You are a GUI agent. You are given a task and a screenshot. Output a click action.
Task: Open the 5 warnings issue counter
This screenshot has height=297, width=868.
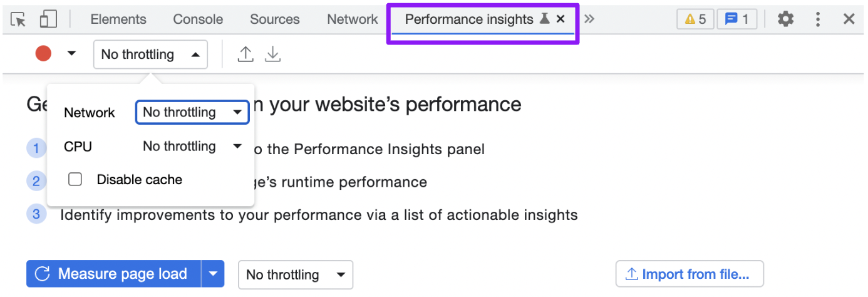pos(695,19)
